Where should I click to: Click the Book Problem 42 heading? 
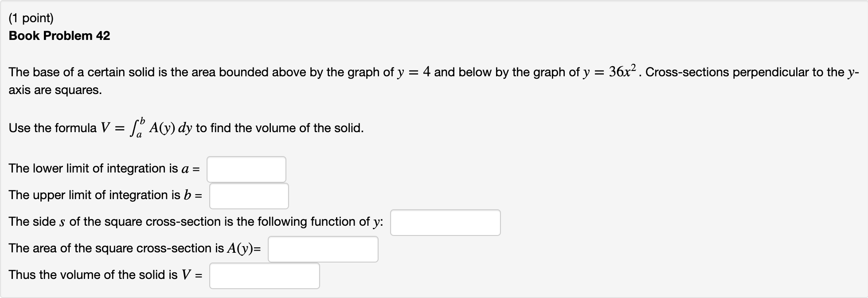(59, 35)
